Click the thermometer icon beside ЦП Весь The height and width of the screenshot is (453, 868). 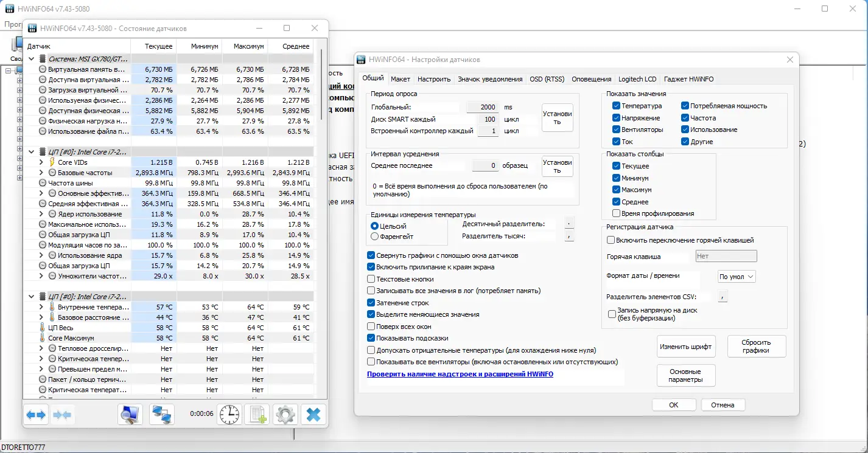tap(43, 328)
